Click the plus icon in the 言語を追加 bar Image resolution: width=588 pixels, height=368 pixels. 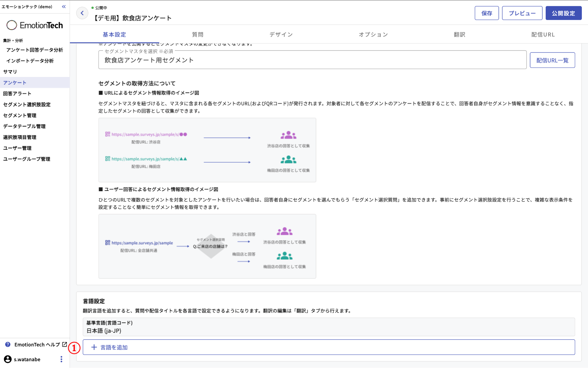click(x=94, y=347)
